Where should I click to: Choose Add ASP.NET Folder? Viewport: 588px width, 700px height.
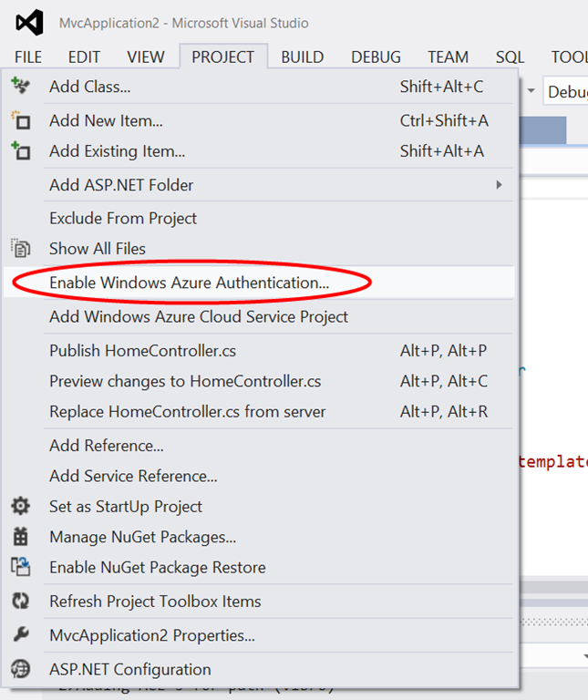coord(259,185)
